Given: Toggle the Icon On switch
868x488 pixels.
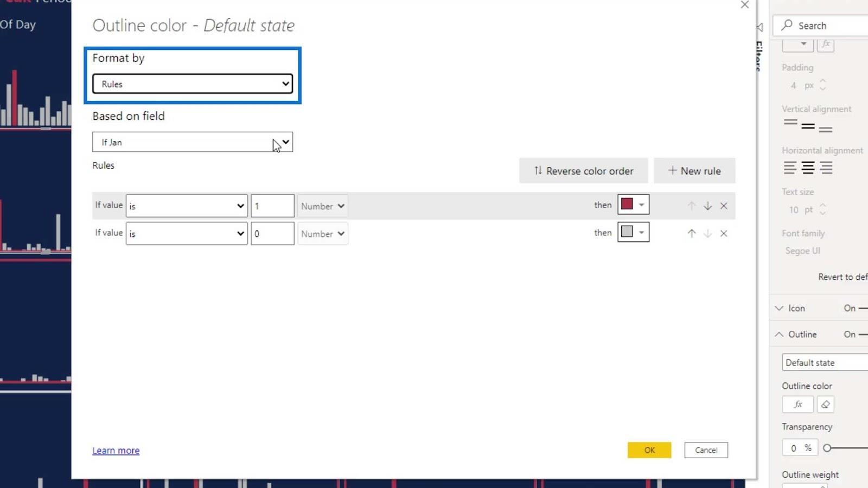Looking at the screenshot, I should point(863,308).
